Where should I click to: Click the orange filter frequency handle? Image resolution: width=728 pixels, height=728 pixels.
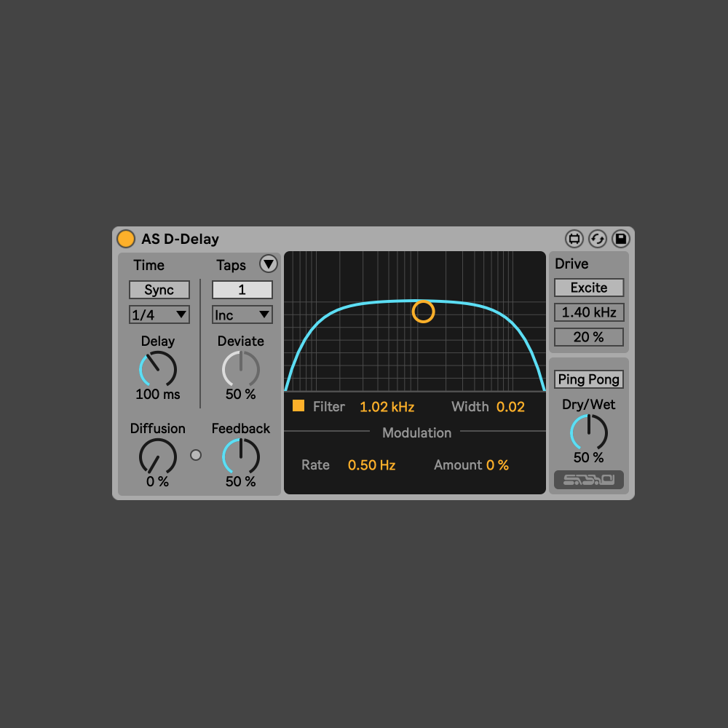[423, 312]
